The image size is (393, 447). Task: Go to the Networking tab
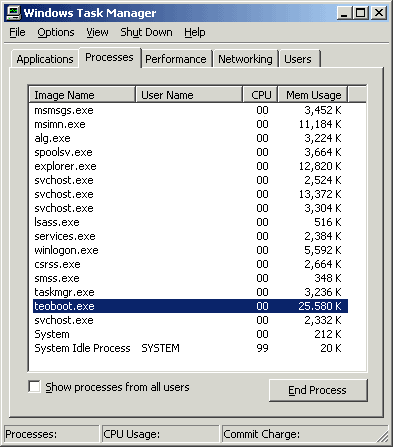[x=245, y=59]
